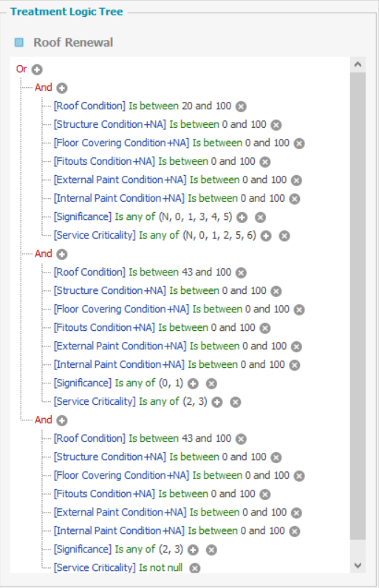Delete Service Criticality (N, 0, 1, 2, 5, 6) rule
The width and height of the screenshot is (379, 588).
[284, 236]
